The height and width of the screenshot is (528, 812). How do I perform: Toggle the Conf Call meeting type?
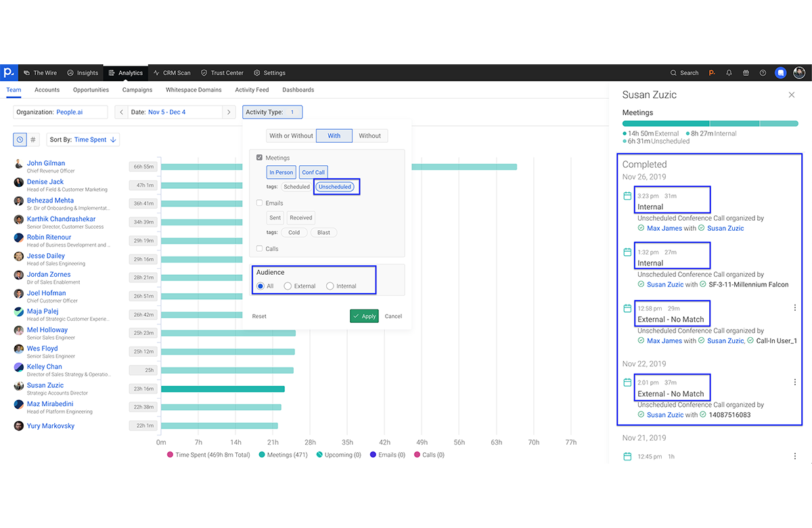point(313,173)
